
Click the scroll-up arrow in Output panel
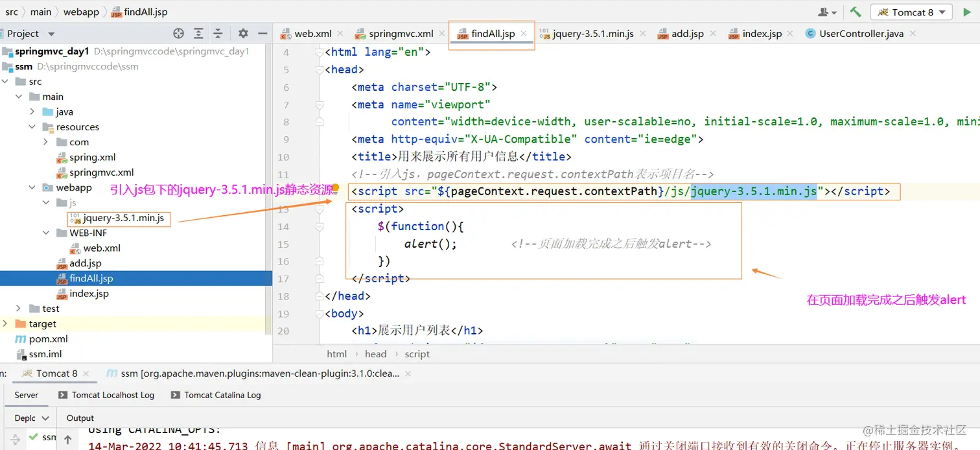coord(67,439)
